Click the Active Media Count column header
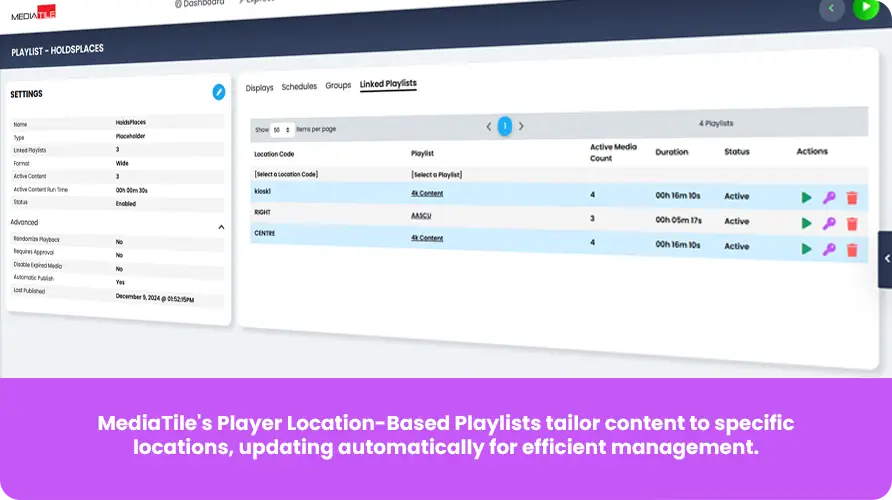Image resolution: width=892 pixels, height=500 pixels. (613, 152)
